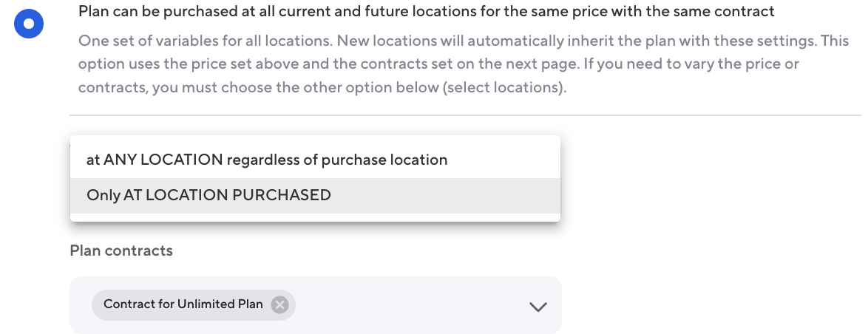Click the "Plan contracts" field label
Image resolution: width=868 pixels, height=334 pixels.
click(121, 251)
